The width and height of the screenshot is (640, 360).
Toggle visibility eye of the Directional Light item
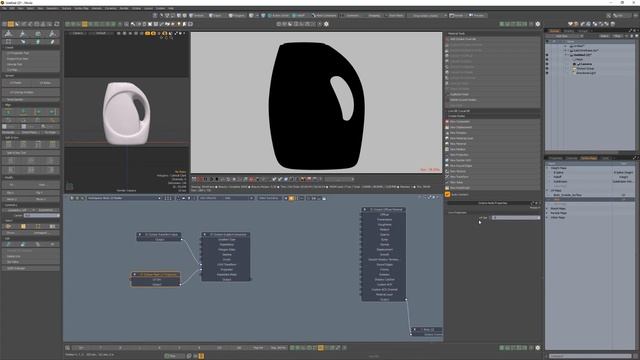tap(547, 73)
